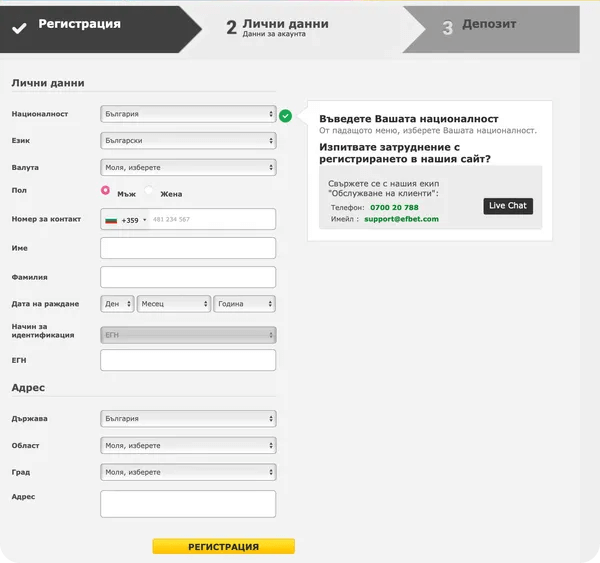Click the Адрес section heading

28,388
